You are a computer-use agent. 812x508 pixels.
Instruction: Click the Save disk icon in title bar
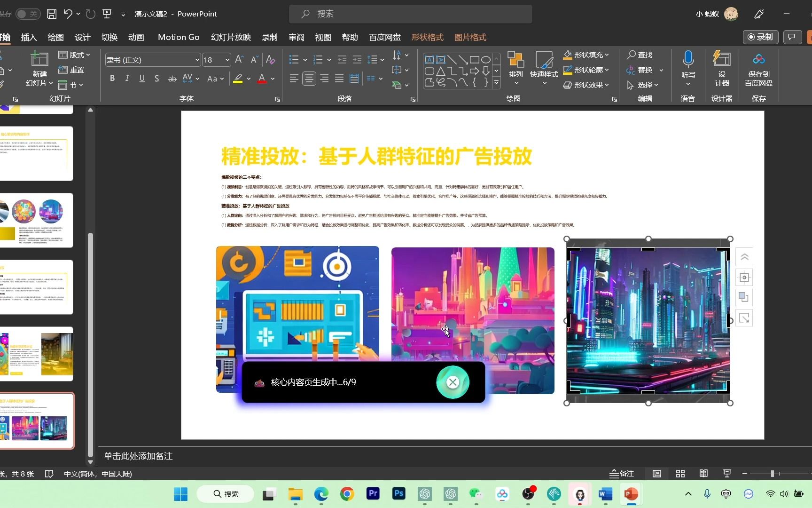[x=52, y=14]
